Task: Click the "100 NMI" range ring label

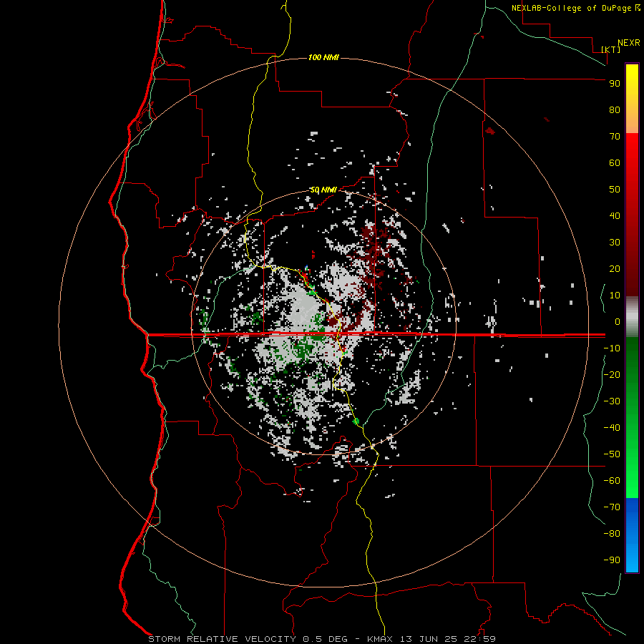Action: 323,57
